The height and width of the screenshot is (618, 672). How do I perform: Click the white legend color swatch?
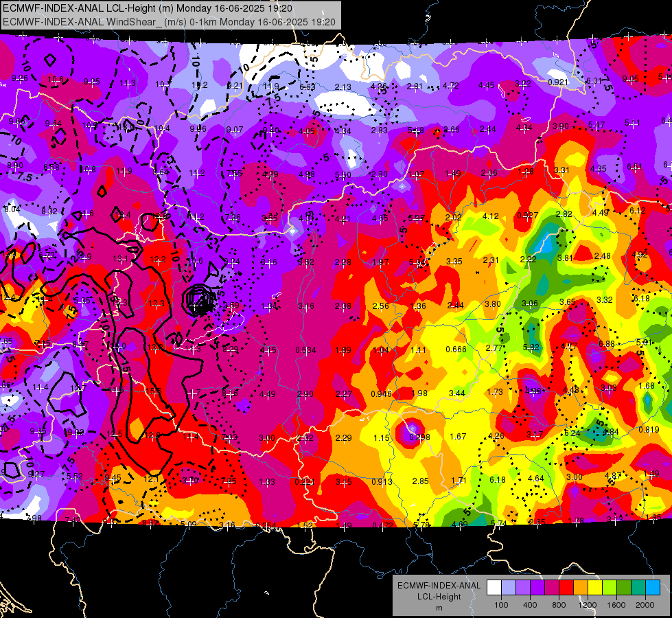(494, 587)
